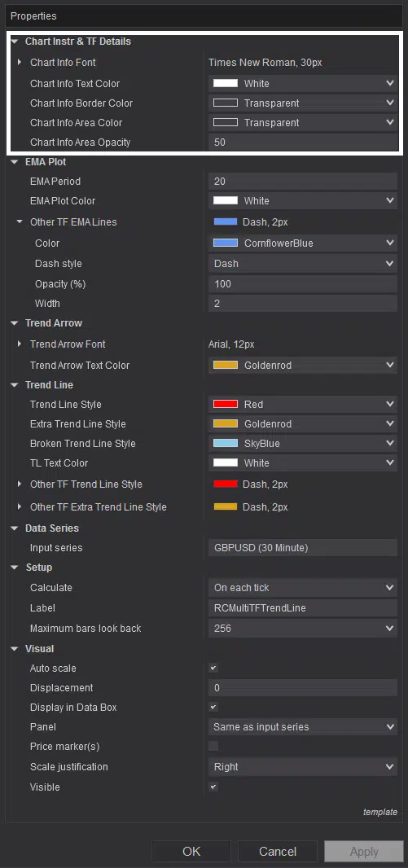The width and height of the screenshot is (408, 868).
Task: Open the template link
Action: [380, 812]
